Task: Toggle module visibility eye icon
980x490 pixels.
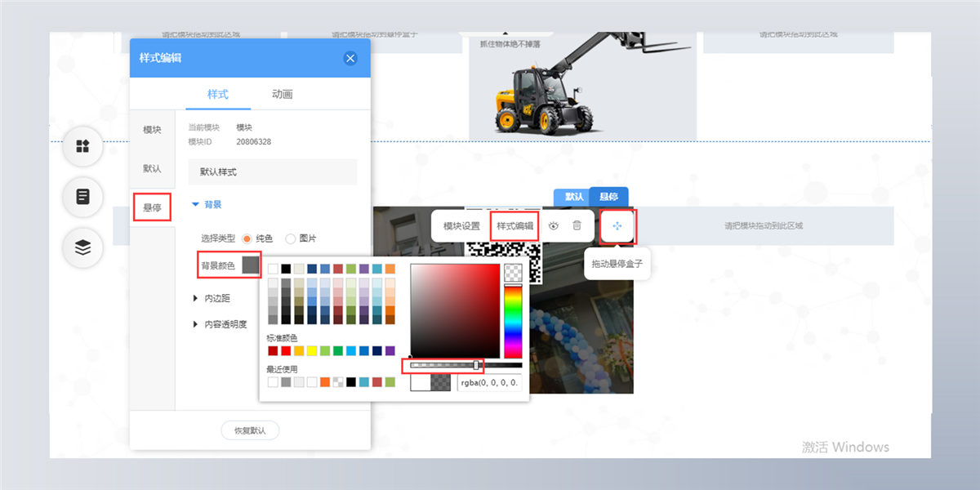Action: click(554, 225)
